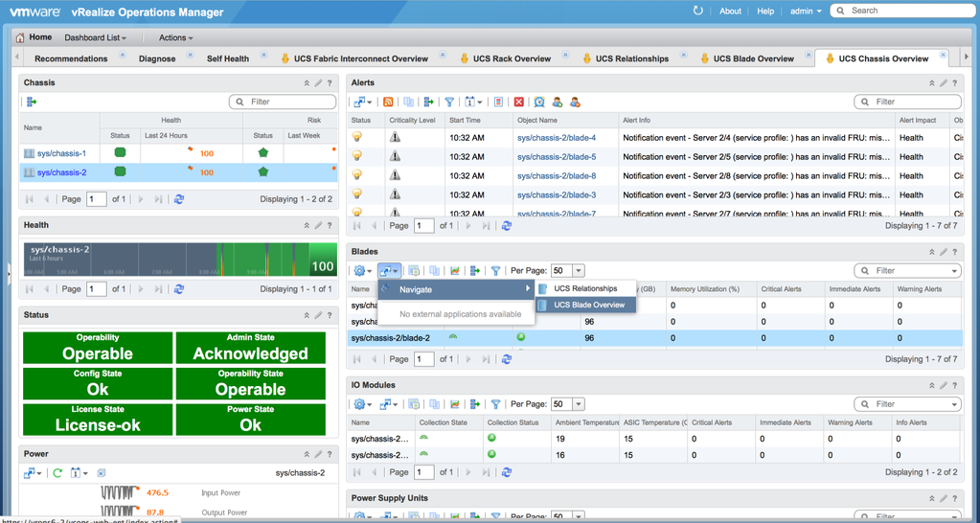980x523 pixels.
Task: Click the take ownership user icon in Alerts
Action: click(x=557, y=102)
